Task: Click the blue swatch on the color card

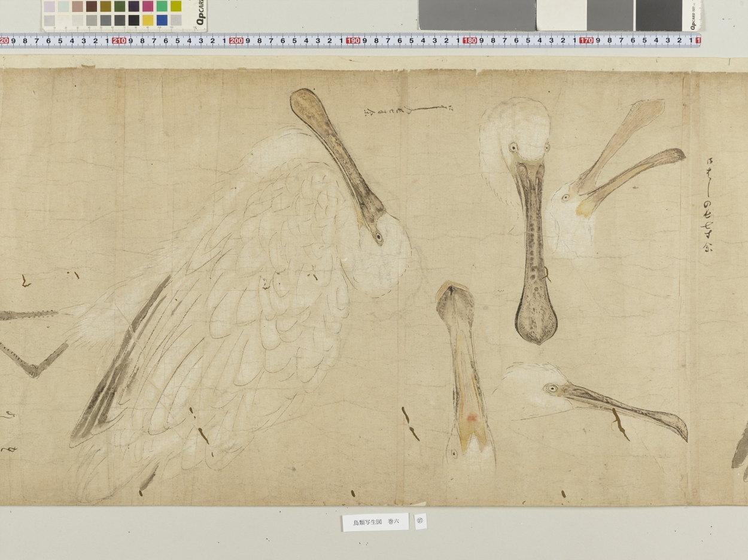Action: [162, 20]
